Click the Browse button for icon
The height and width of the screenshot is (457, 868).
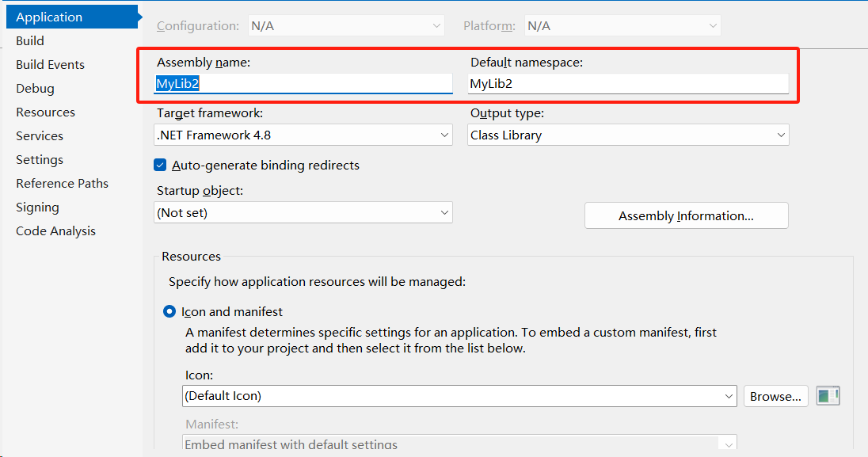pos(775,396)
